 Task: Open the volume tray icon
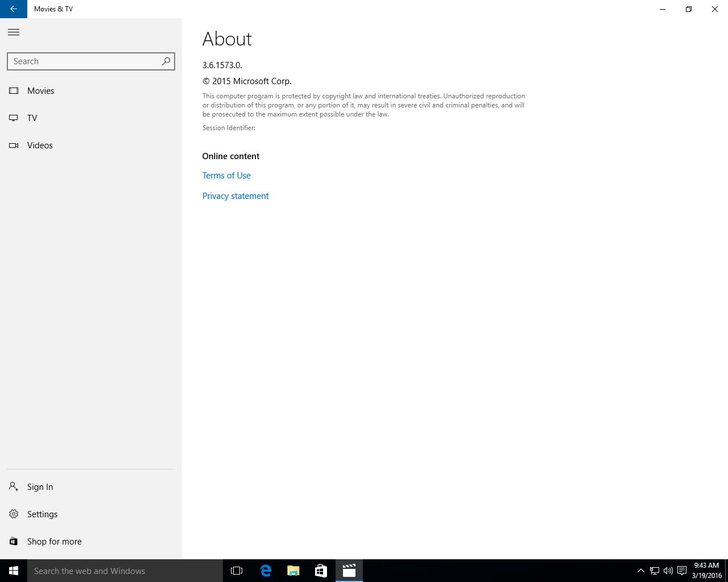tap(668, 571)
